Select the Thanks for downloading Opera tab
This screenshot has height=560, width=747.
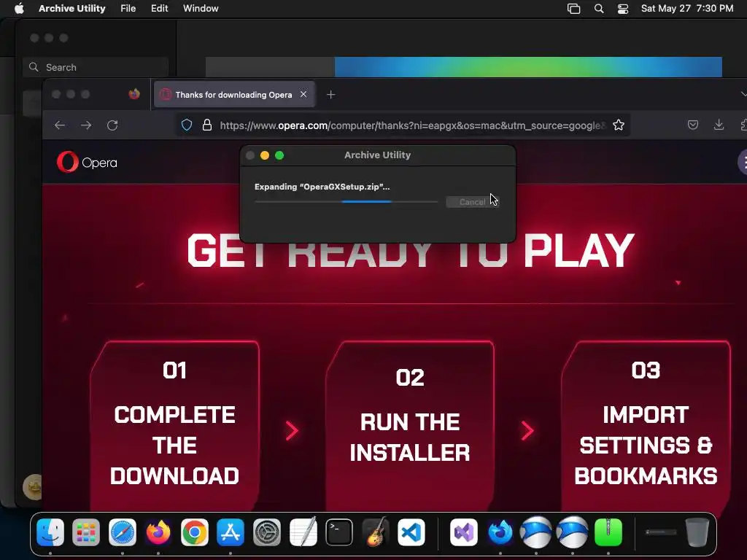(233, 95)
